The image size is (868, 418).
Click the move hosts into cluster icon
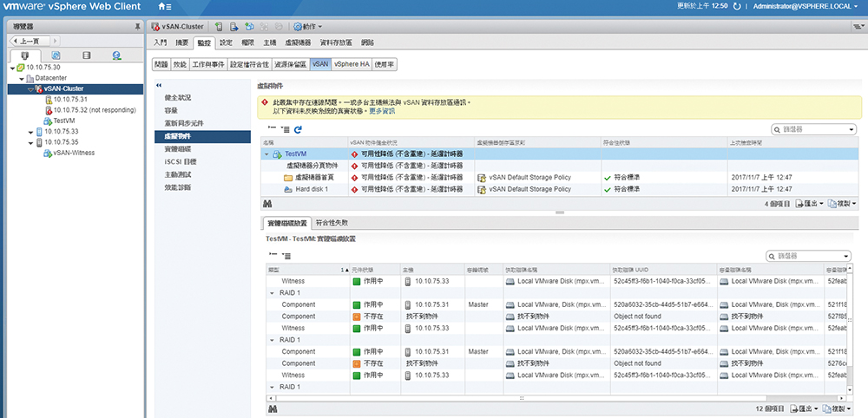click(234, 26)
